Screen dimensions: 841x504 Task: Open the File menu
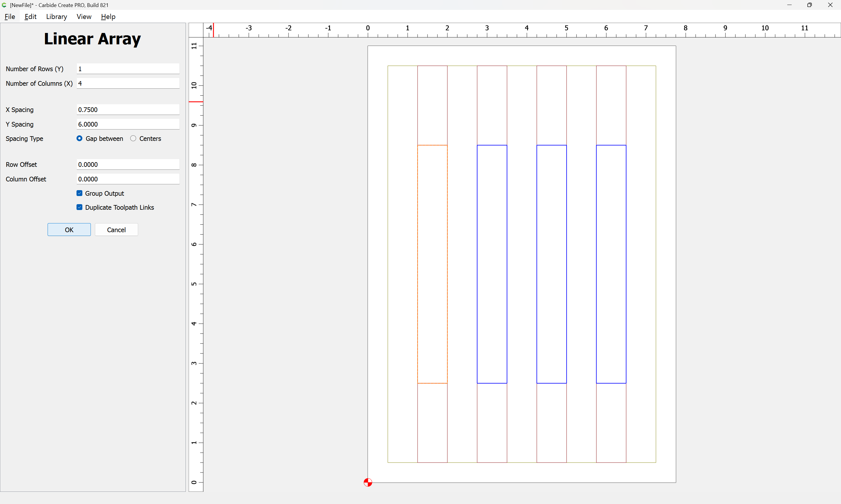[x=10, y=17]
